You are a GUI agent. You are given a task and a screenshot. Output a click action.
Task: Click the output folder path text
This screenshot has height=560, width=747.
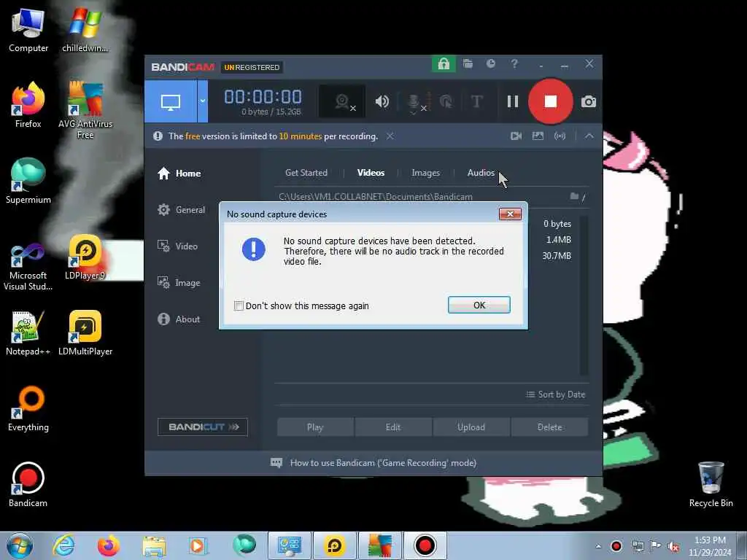coord(376,197)
